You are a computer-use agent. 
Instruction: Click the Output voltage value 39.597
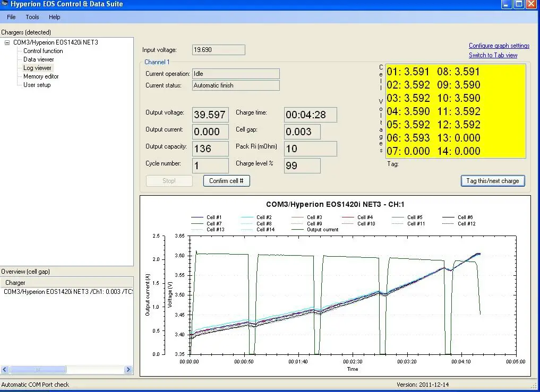coord(210,115)
